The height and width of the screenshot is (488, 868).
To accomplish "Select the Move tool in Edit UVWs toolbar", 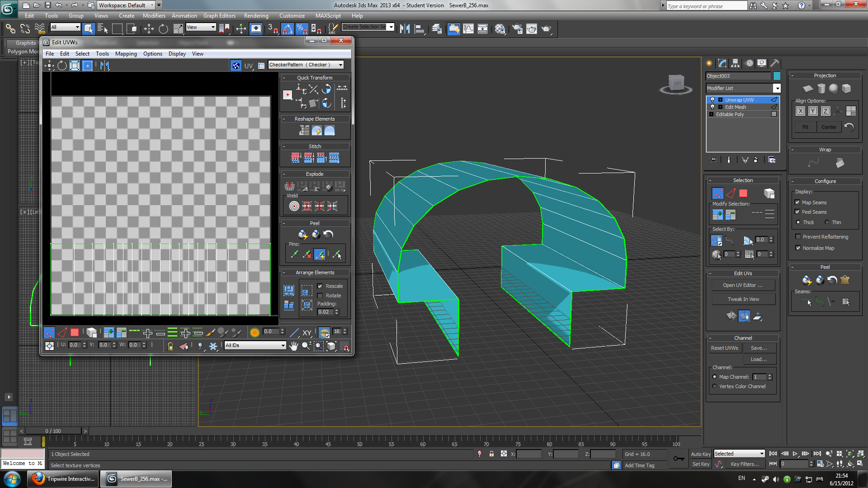I will point(49,66).
